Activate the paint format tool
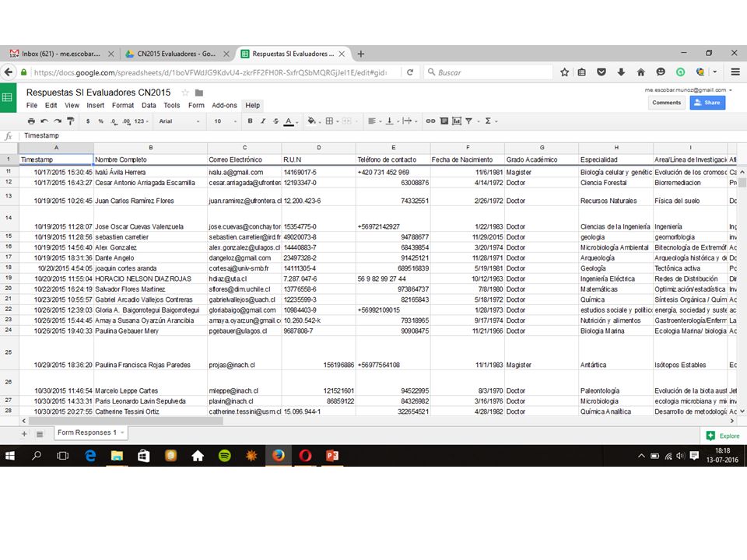Viewport: 747px width, 560px height. tap(71, 121)
